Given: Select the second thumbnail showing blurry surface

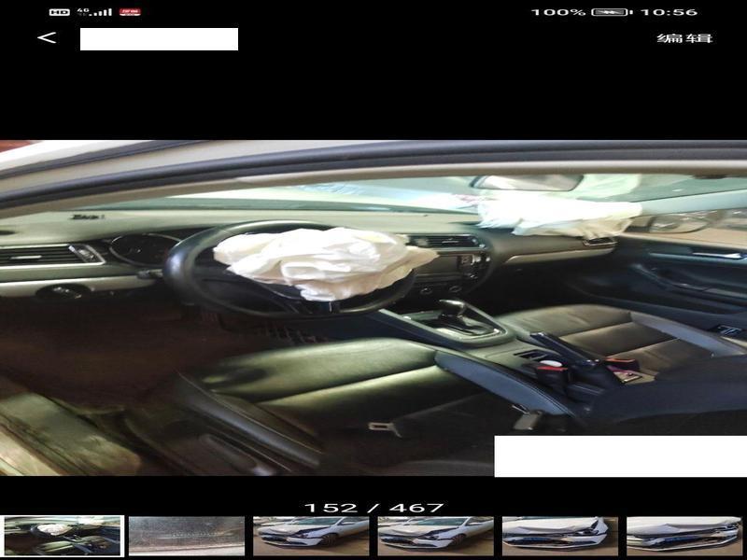Looking at the screenshot, I should pos(187,536).
